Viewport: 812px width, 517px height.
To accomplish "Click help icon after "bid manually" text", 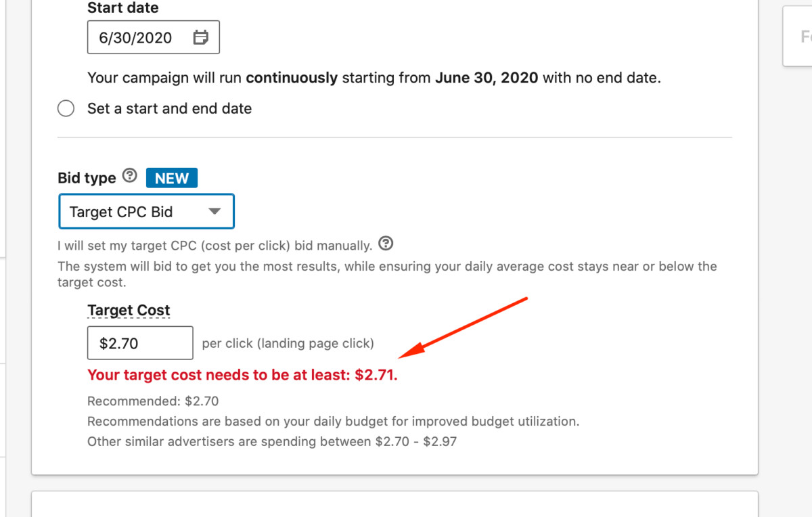I will pyautogui.click(x=386, y=243).
